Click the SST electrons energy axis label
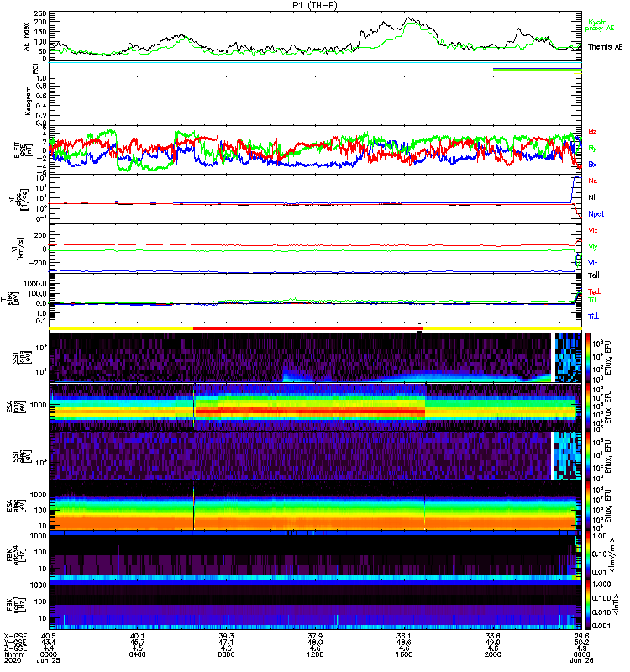 21,456
